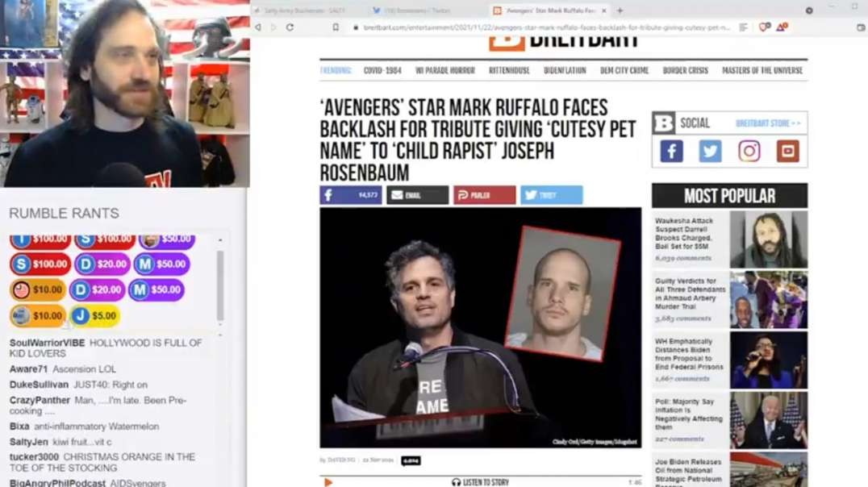Open the Brave Shields lion icon
Viewport: 868px width, 487px height.
pos(764,27)
